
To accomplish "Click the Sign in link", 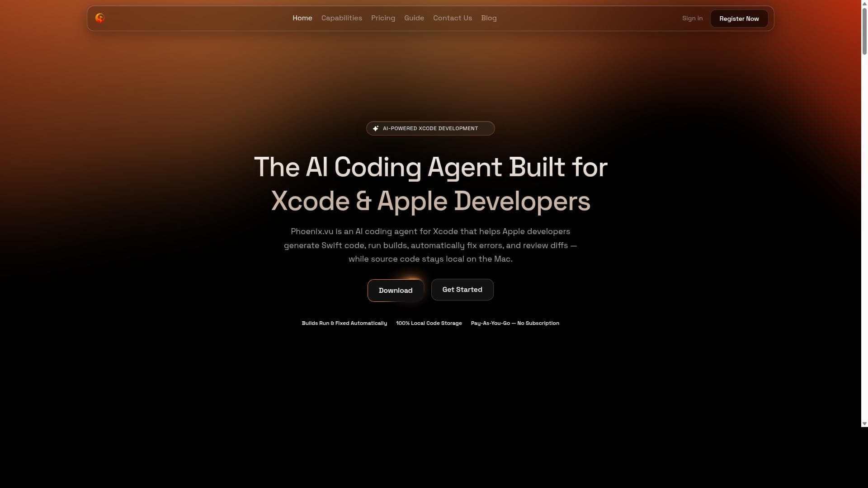I will coord(692,18).
